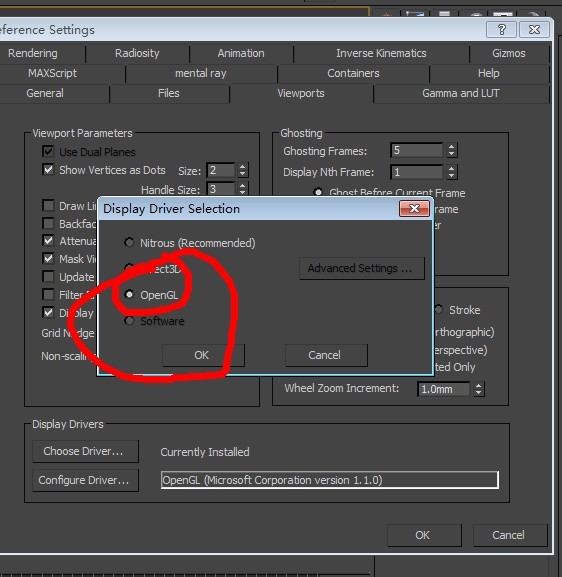Screen dimensions: 562x577
Task: Click the Currently Installed OpenGL driver field
Action: pos(330,480)
